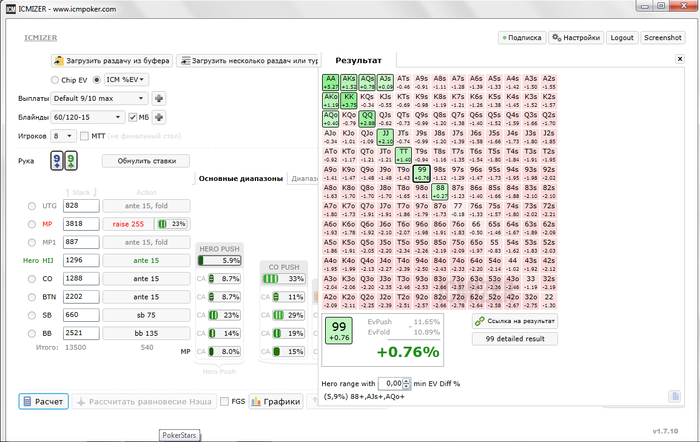Click the min EV Diff stepper arrows
The image size is (700, 442).
point(406,384)
